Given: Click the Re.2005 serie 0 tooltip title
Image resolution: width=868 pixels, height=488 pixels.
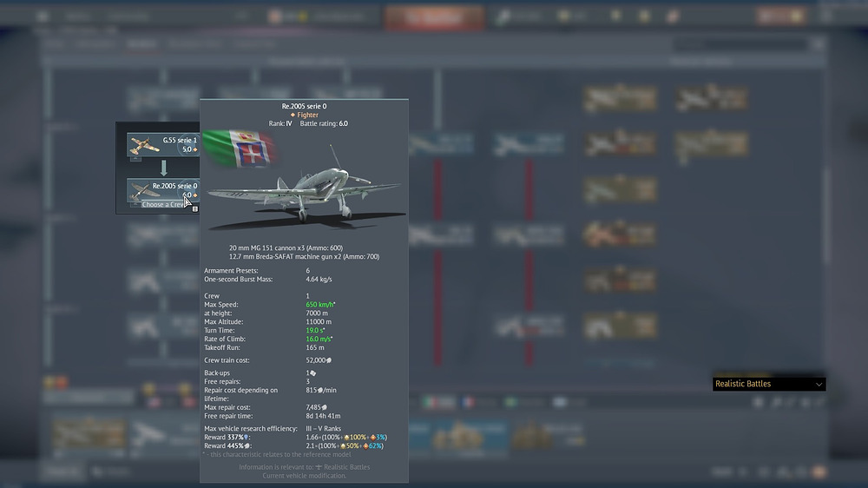Looking at the screenshot, I should click(305, 106).
